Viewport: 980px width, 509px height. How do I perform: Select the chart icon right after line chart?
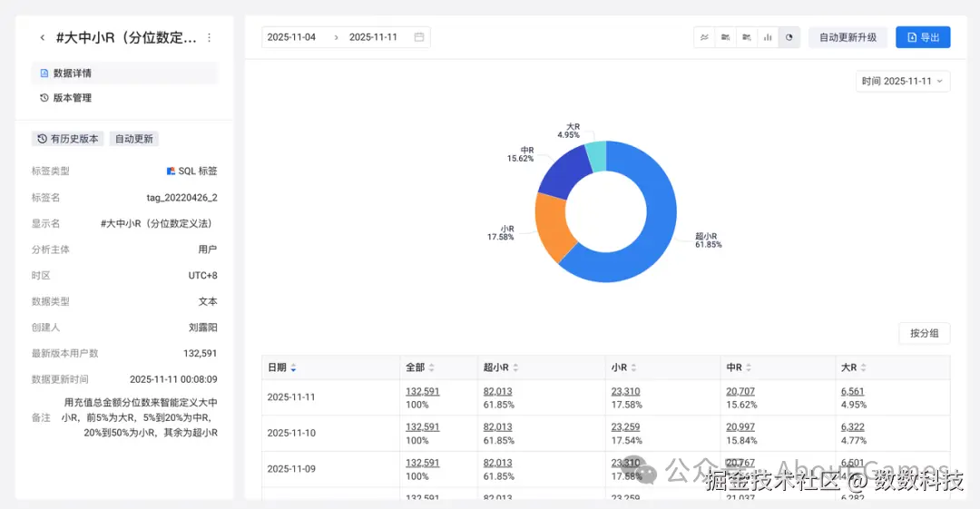726,37
